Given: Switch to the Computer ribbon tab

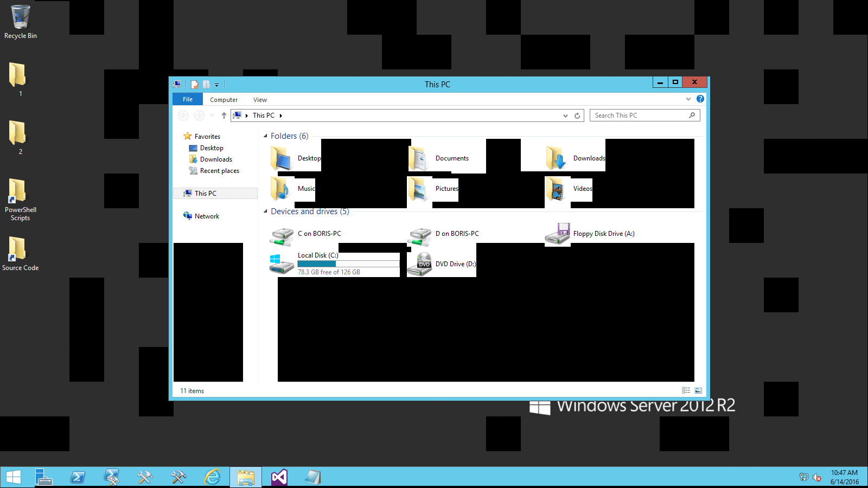Looking at the screenshot, I should (x=224, y=99).
